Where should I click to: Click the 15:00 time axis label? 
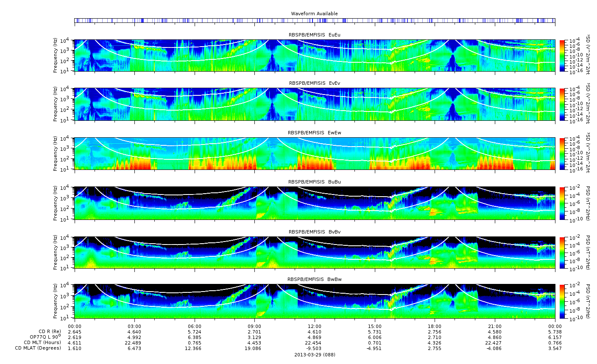point(375,326)
